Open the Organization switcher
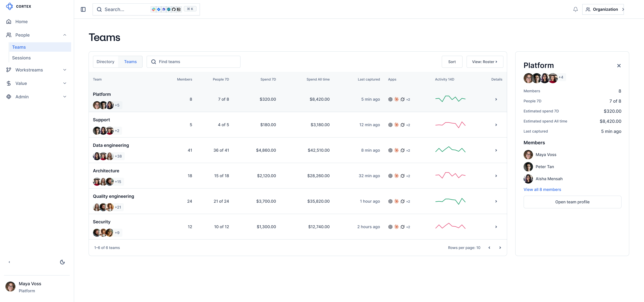 point(603,9)
